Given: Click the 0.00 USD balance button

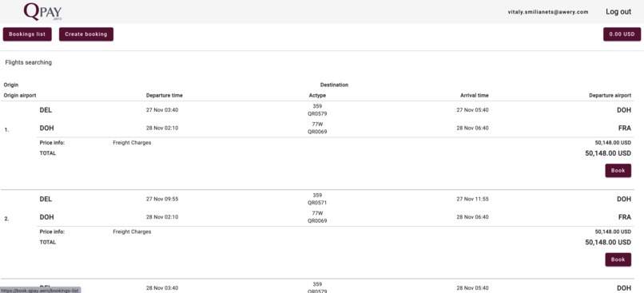Looking at the screenshot, I should click(x=622, y=34).
